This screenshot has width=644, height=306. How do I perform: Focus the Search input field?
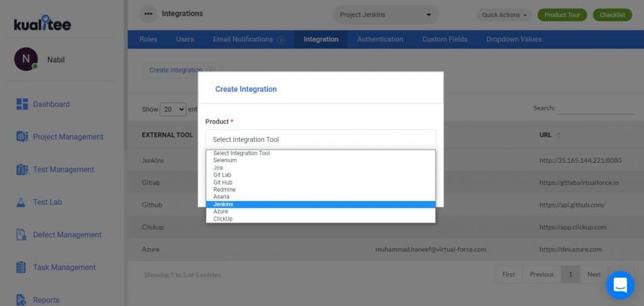595,108
